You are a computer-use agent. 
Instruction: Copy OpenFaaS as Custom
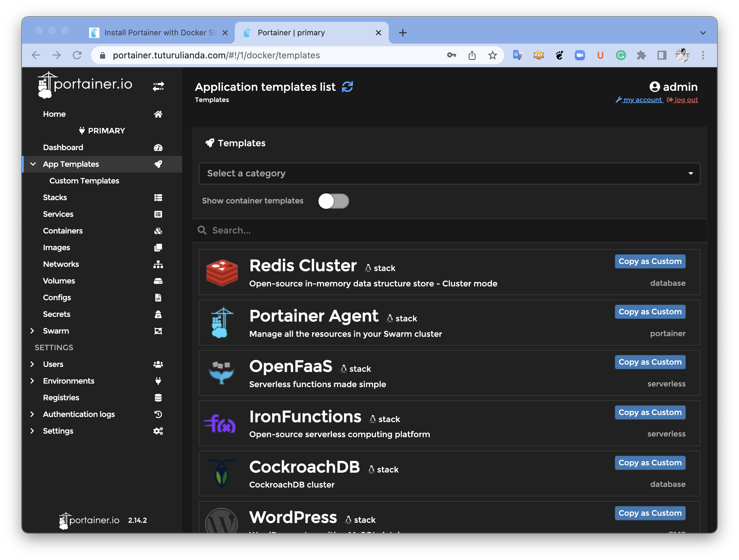(650, 362)
